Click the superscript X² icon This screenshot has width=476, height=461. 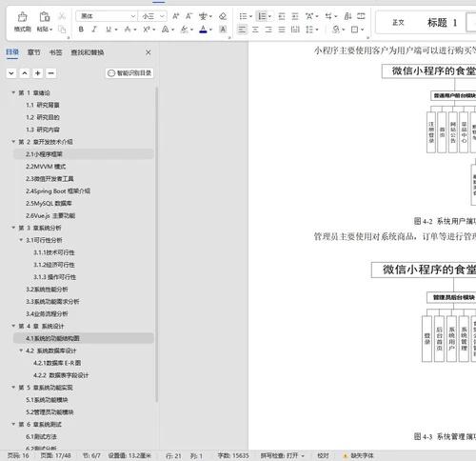(x=147, y=30)
